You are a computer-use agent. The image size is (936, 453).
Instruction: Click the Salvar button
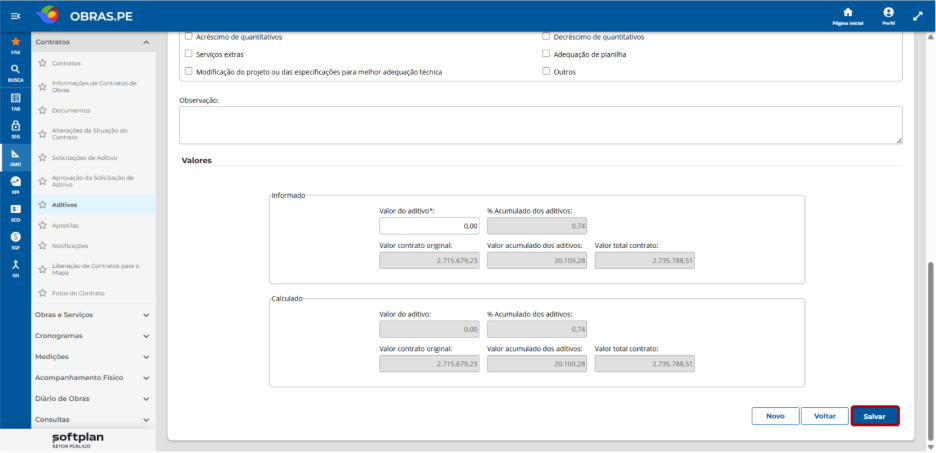[875, 416]
